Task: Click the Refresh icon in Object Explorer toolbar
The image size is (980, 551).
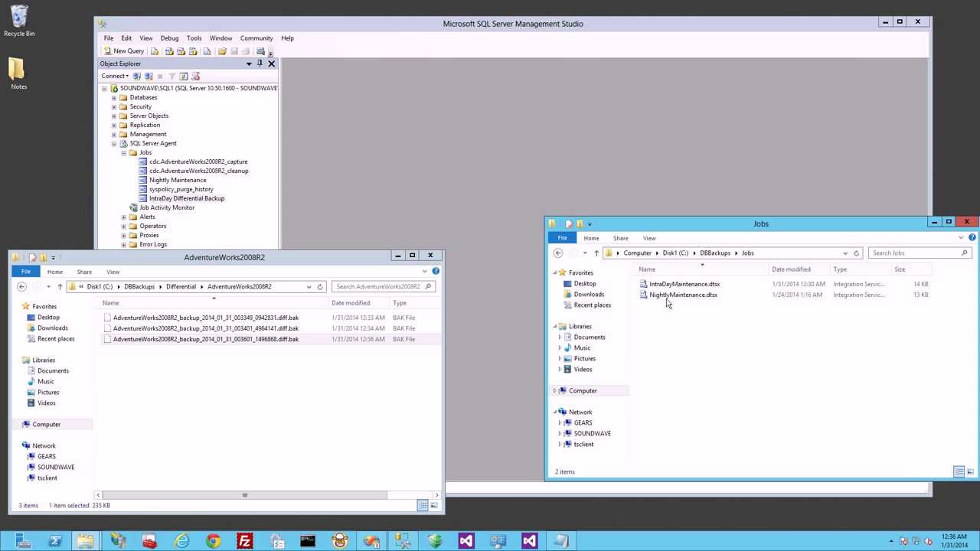Action: click(184, 76)
